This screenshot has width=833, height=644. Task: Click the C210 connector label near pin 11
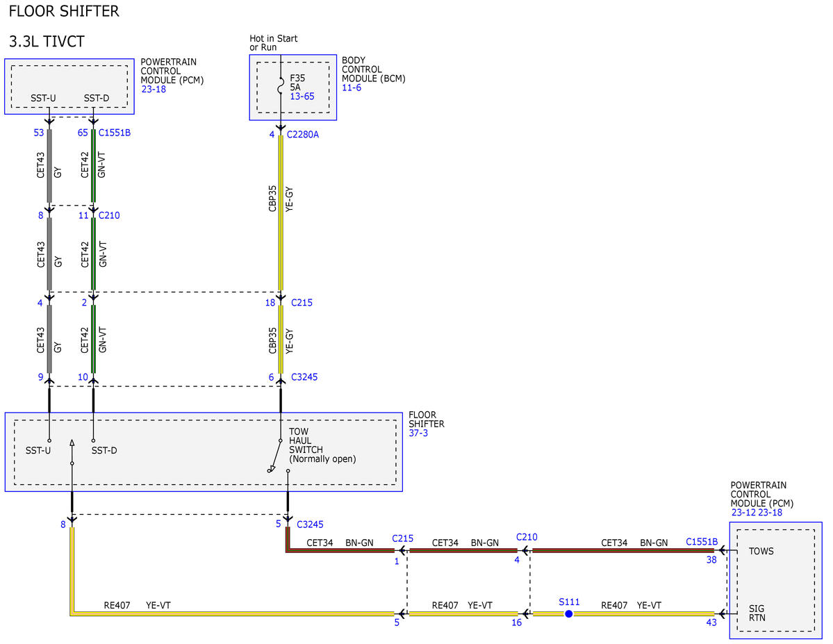109,215
